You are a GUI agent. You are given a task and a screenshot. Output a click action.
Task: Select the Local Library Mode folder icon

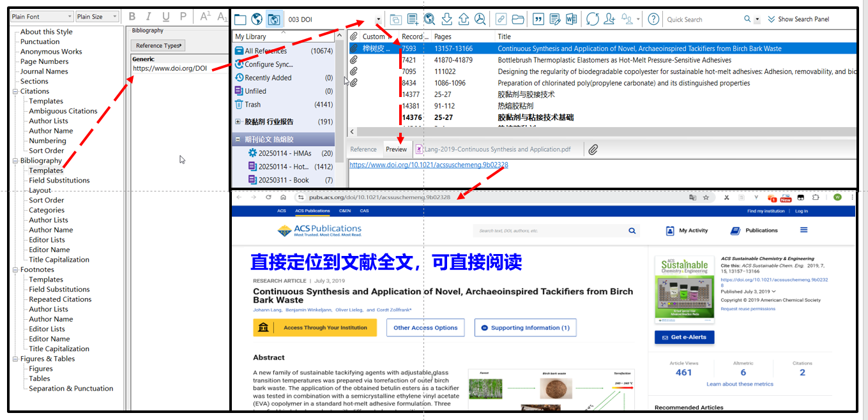pos(240,19)
